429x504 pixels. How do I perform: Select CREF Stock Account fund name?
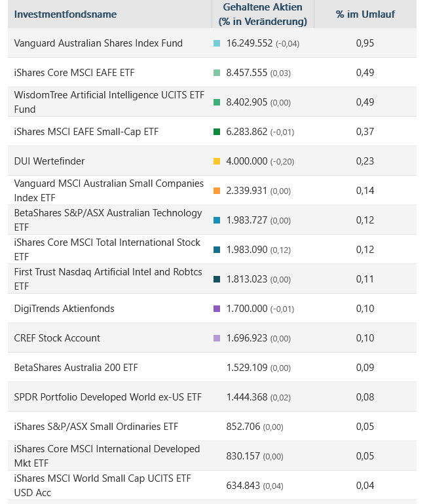click(57, 338)
